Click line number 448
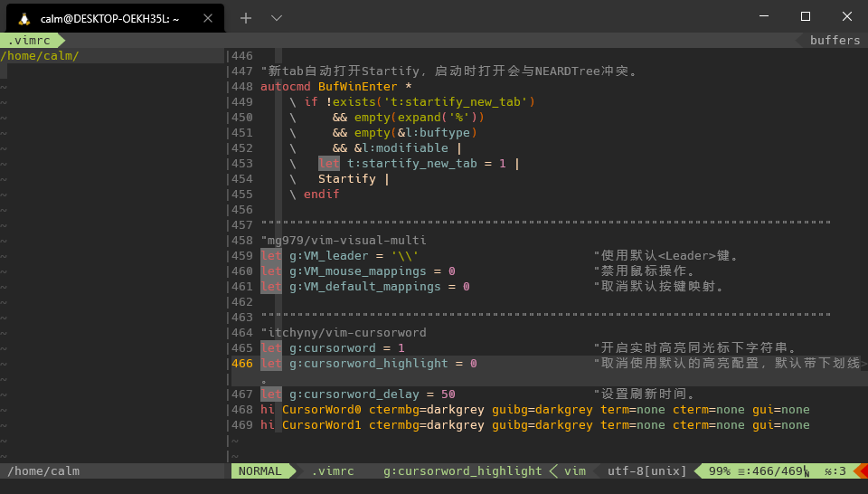The width and height of the screenshot is (868, 494). tap(242, 86)
